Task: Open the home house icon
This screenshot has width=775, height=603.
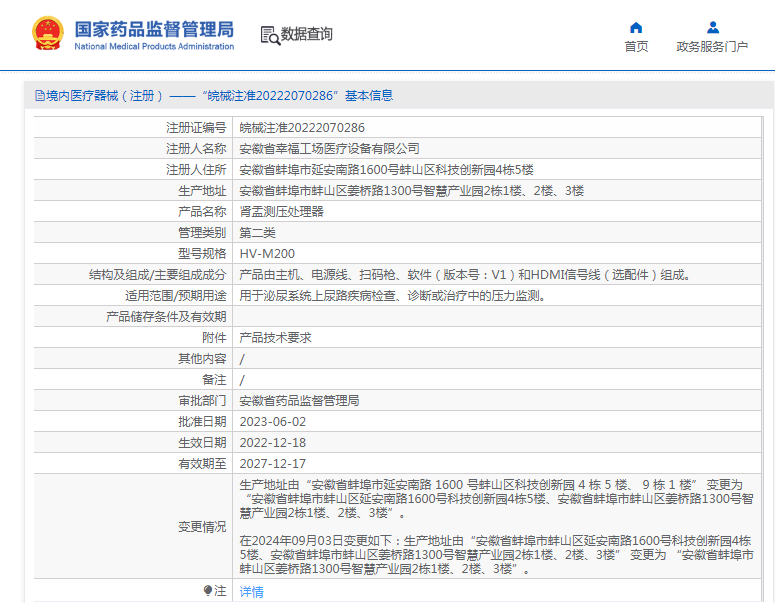Action: [636, 27]
